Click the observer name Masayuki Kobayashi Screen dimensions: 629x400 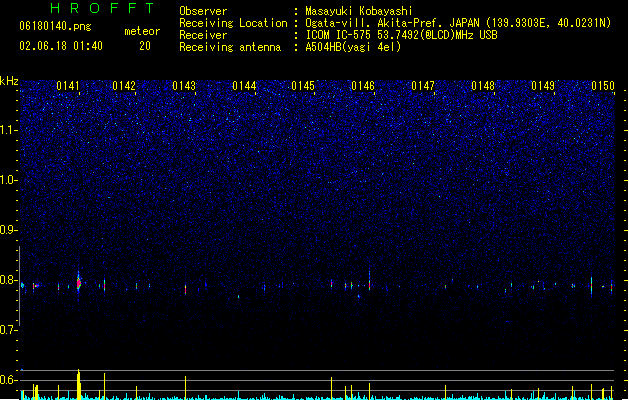pos(359,11)
